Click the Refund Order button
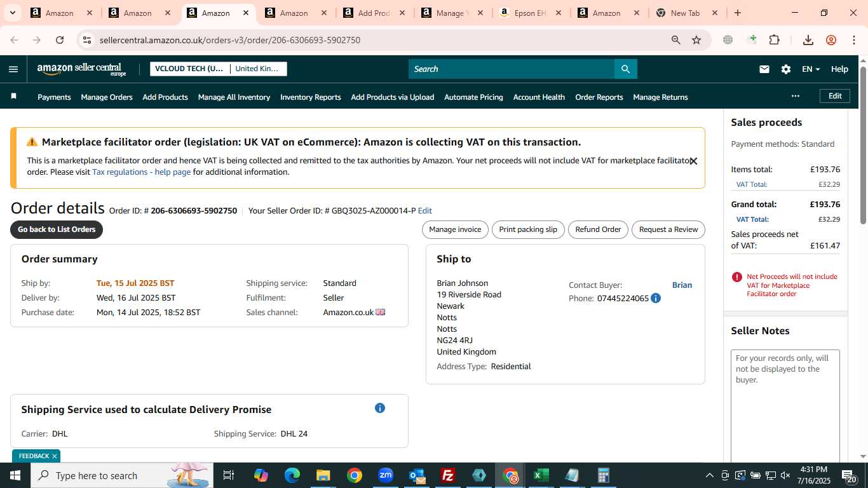 click(x=598, y=229)
